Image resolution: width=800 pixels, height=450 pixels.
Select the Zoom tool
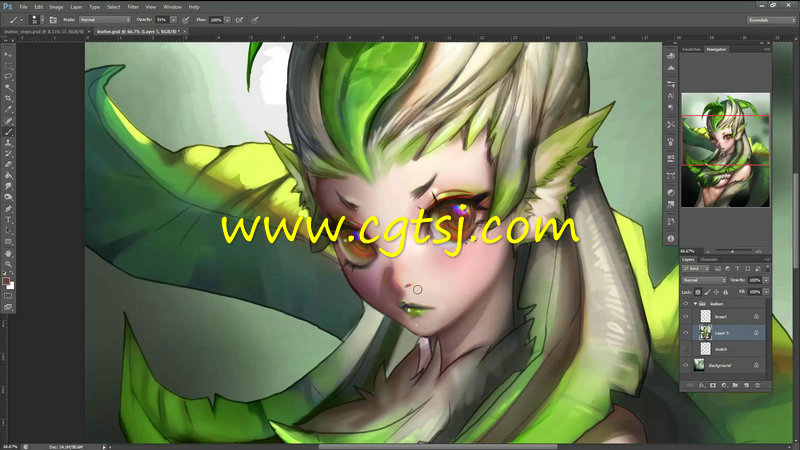coord(8,264)
